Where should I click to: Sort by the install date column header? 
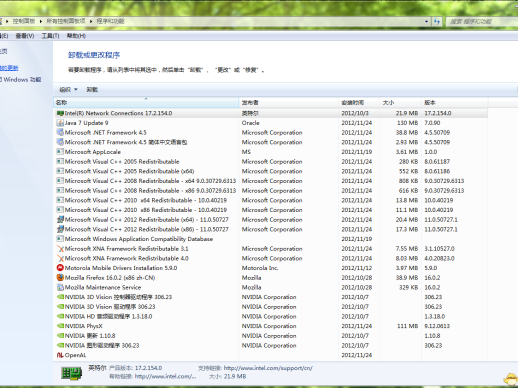coord(359,103)
